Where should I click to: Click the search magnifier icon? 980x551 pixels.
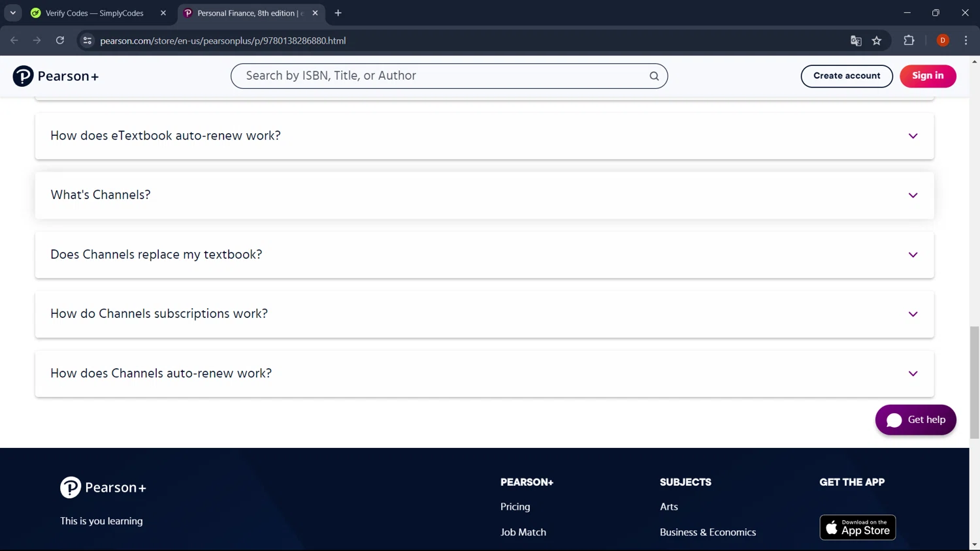pos(654,76)
